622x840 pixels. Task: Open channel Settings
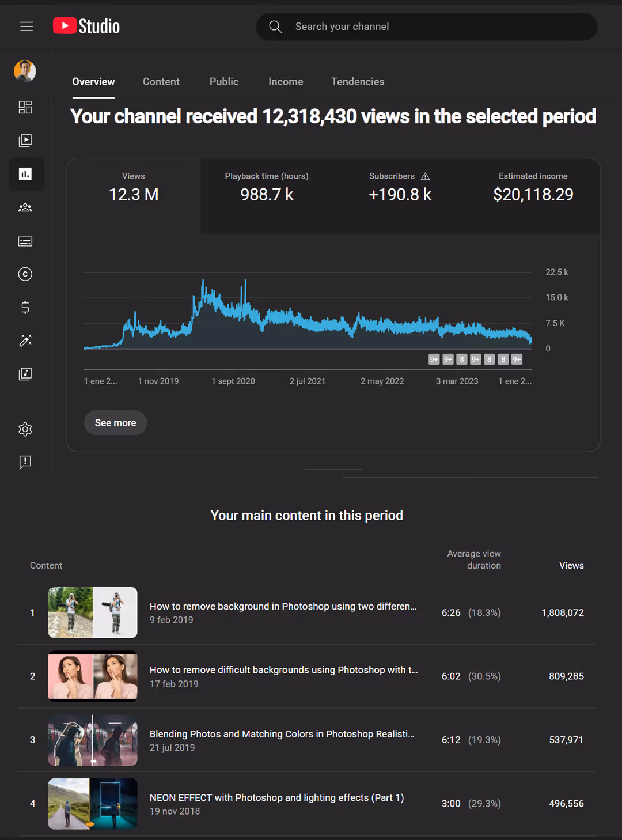point(25,429)
